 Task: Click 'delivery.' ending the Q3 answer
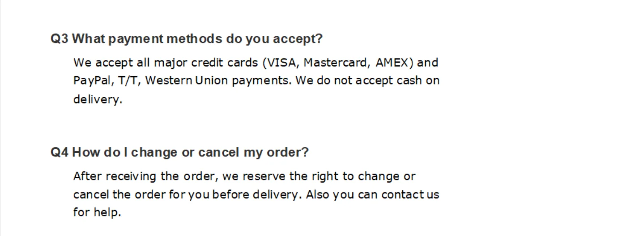click(x=98, y=99)
